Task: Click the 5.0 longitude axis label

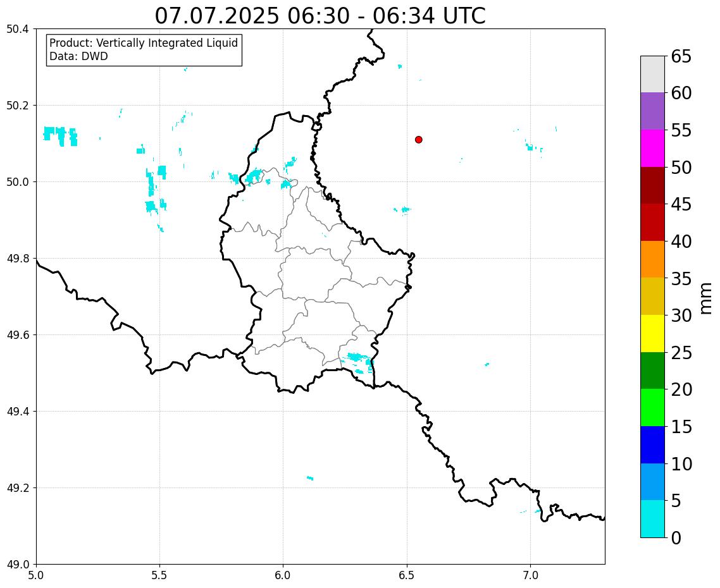Action: click(36, 575)
